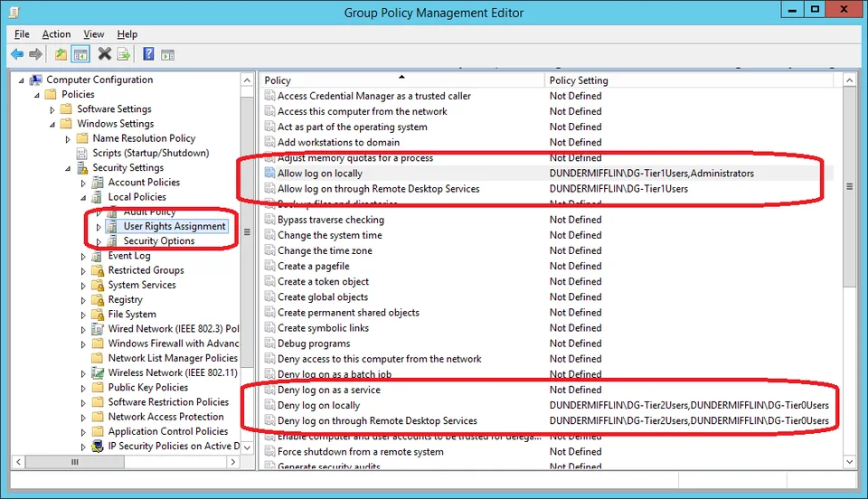Expand the Event Log node

(83, 257)
